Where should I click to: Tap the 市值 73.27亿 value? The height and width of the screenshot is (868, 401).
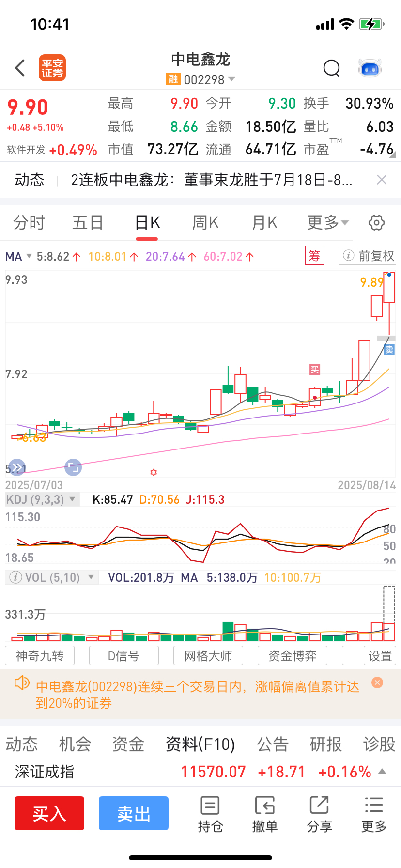click(x=173, y=149)
